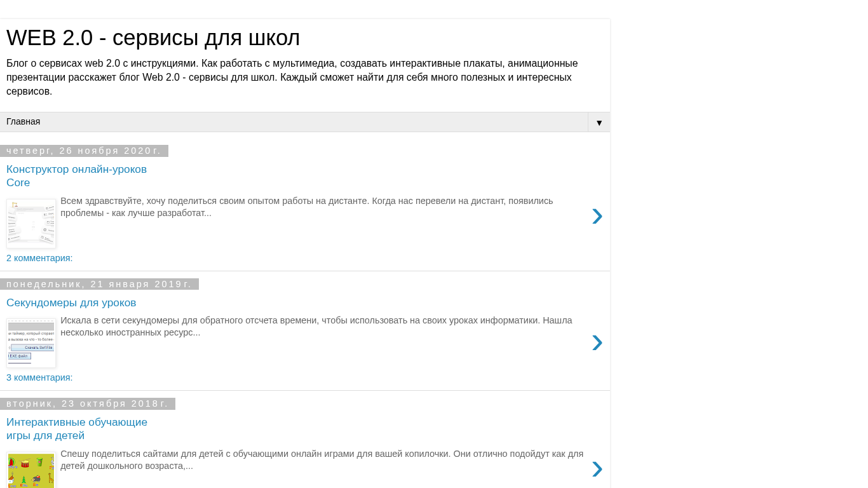Image resolution: width=868 pixels, height=488 pixels.
Task: Click date header четверг, 26 ноября 2020
Action: (84, 151)
